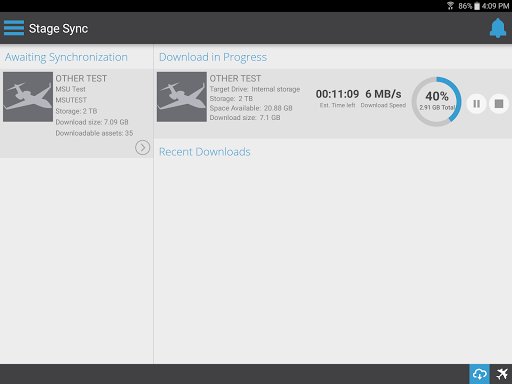Open the hamburger navigation menu

point(14,28)
